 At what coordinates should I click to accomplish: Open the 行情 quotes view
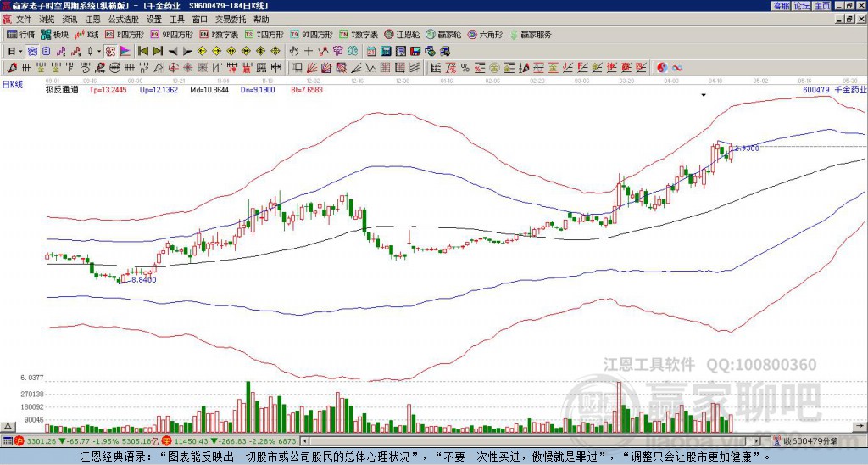point(20,34)
